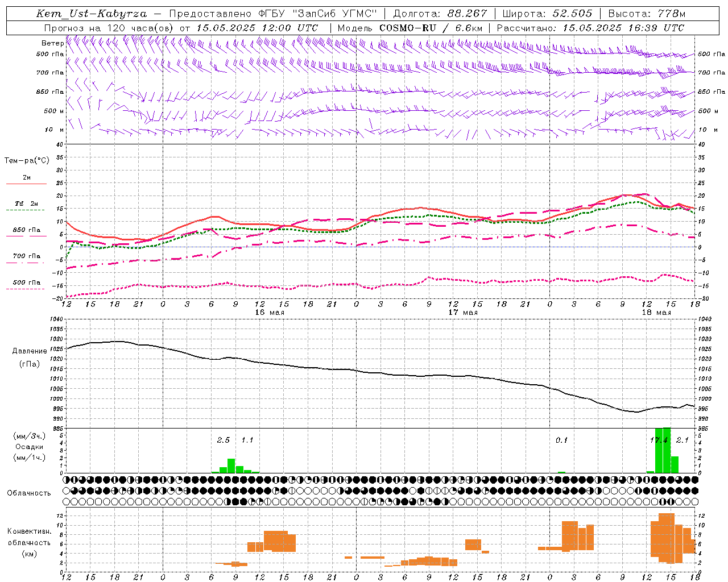The height and width of the screenshot is (582, 728).
Task: Select the latitude value Широта: 52.505
Action: (547, 14)
